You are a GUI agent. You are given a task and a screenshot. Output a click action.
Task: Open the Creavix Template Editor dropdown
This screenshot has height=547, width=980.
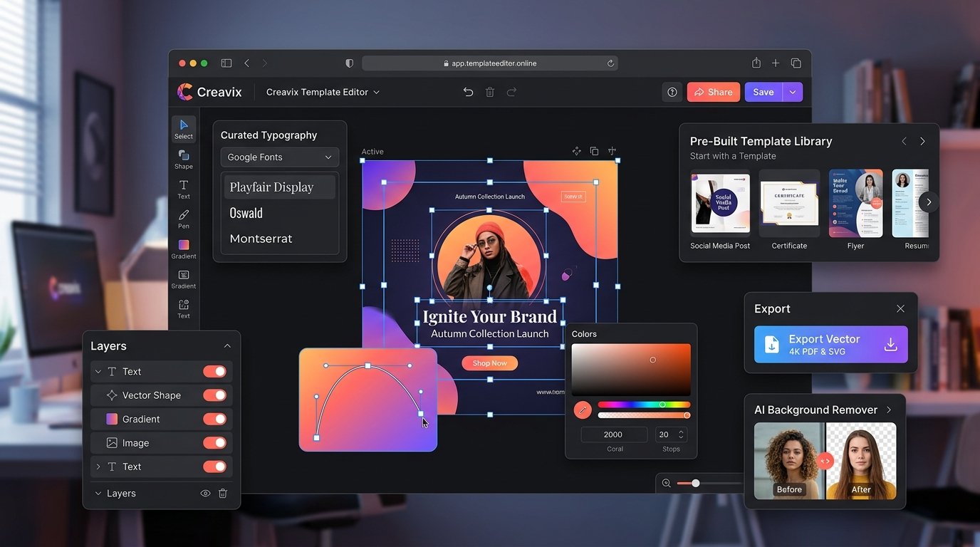(x=323, y=92)
